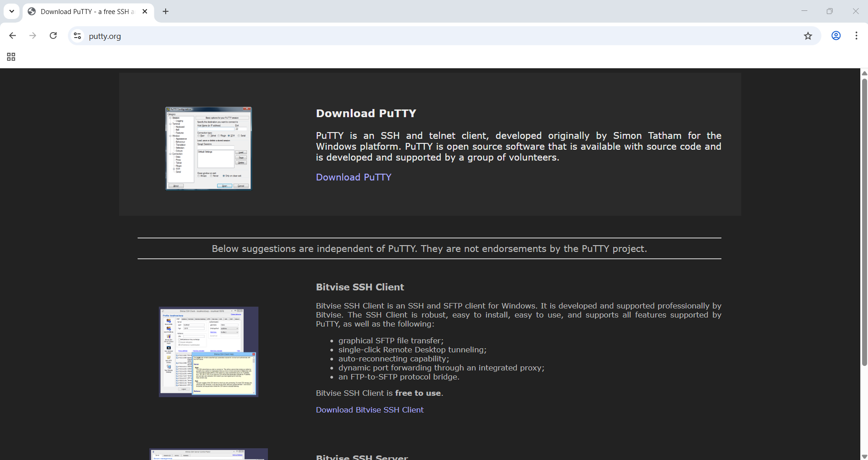The height and width of the screenshot is (460, 868).
Task: Bookmark this page with the star icon
Action: point(808,36)
